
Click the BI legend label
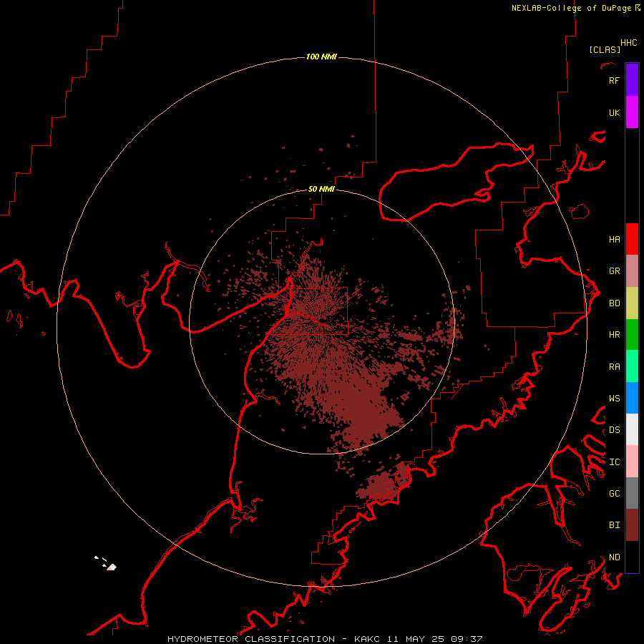coord(614,525)
